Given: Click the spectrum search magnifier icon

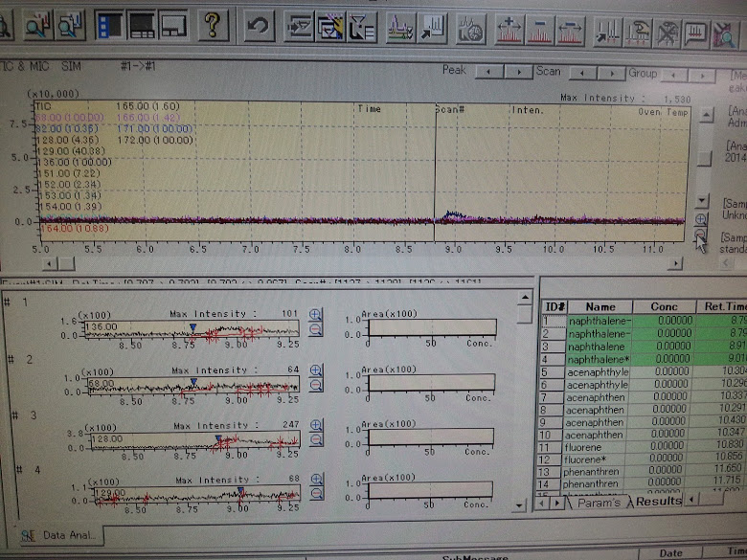Looking at the screenshot, I should [x=71, y=25].
